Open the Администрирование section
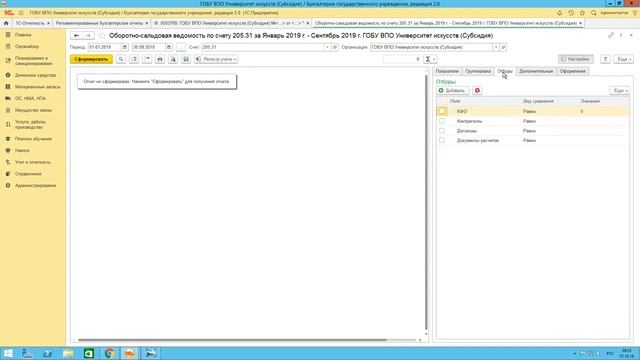The image size is (640, 360). pos(36,186)
